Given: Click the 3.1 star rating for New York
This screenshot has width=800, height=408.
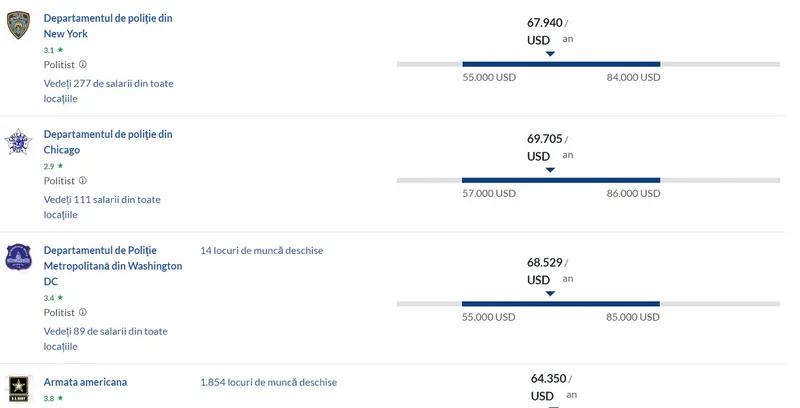Looking at the screenshot, I should pos(53,49).
